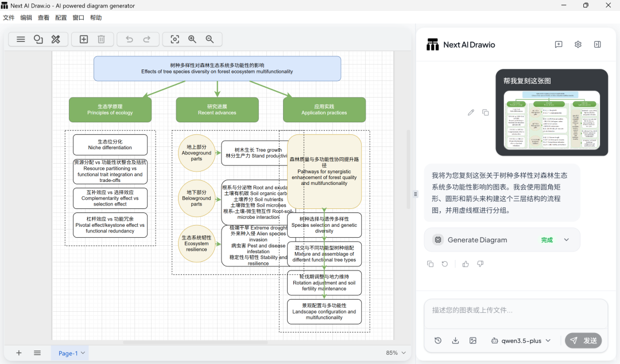
Task: Open the chat settings gear icon
Action: coord(578,45)
